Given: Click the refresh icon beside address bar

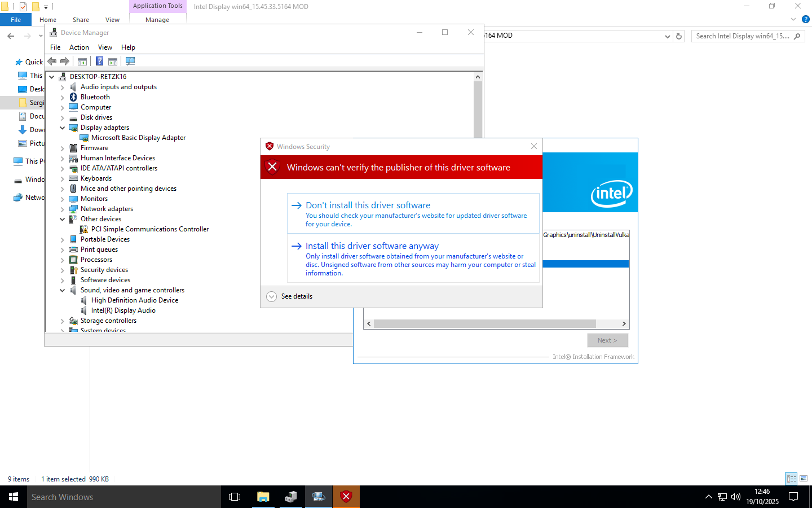Looking at the screenshot, I should coord(679,36).
